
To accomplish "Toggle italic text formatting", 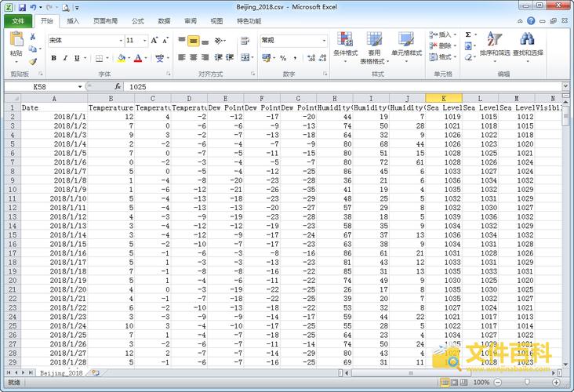I will (64, 58).
